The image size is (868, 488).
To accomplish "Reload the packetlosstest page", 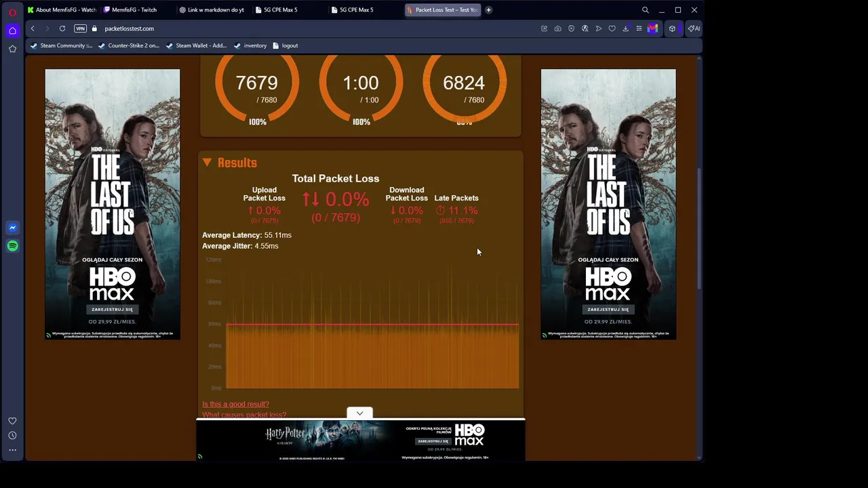I will (62, 28).
